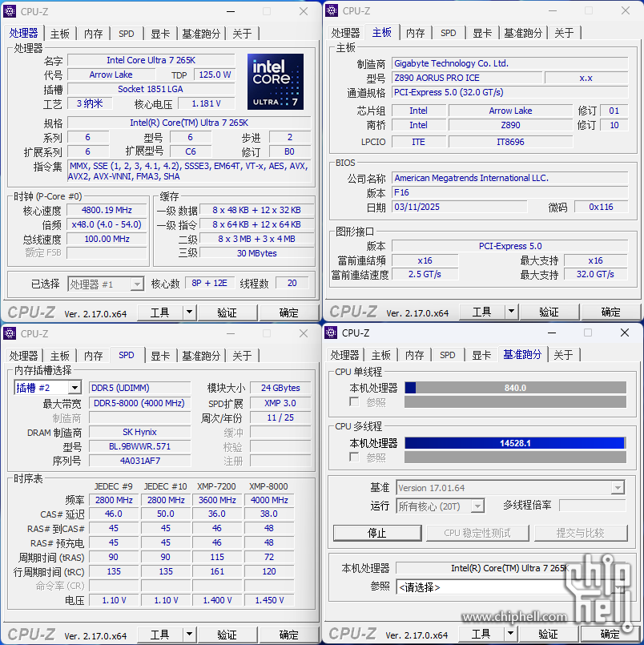This screenshot has width=644, height=645.
Task: Close the mainboard CPU-Z window
Action: pos(625,11)
